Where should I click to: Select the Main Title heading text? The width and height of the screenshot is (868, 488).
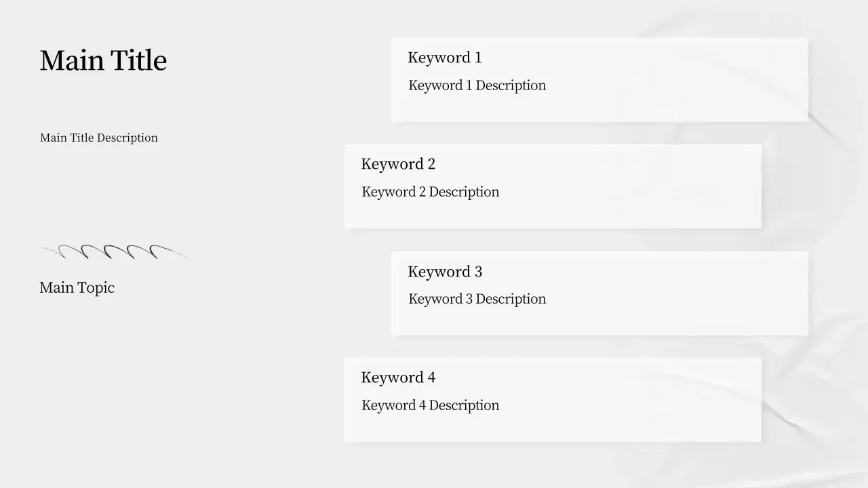tap(103, 60)
